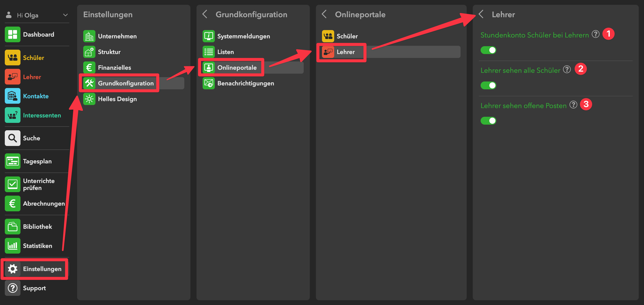
Task: Click the yellow Schüler sidebar icon
Action: pyautogui.click(x=12, y=58)
